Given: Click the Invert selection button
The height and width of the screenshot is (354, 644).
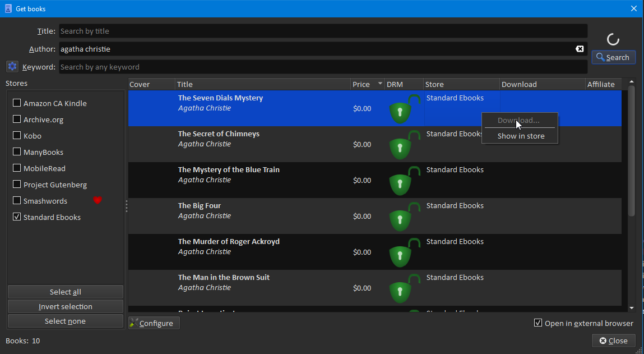Looking at the screenshot, I should click(66, 306).
